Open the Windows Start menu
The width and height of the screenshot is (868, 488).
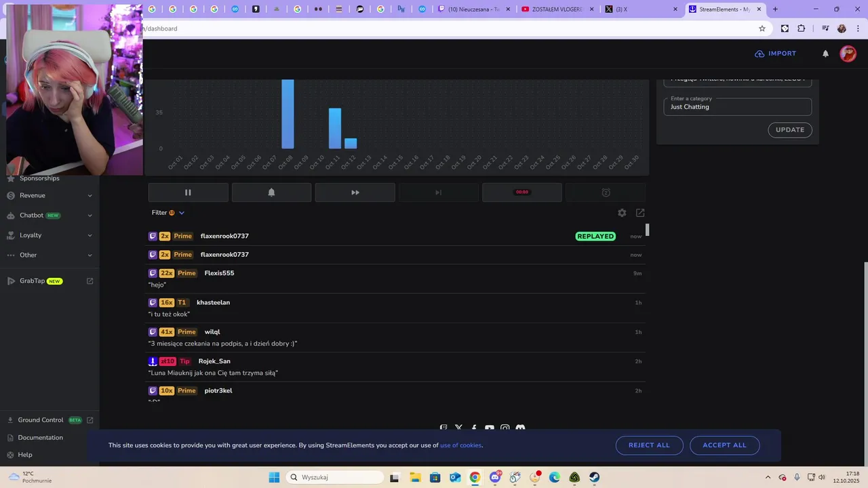tap(274, 477)
